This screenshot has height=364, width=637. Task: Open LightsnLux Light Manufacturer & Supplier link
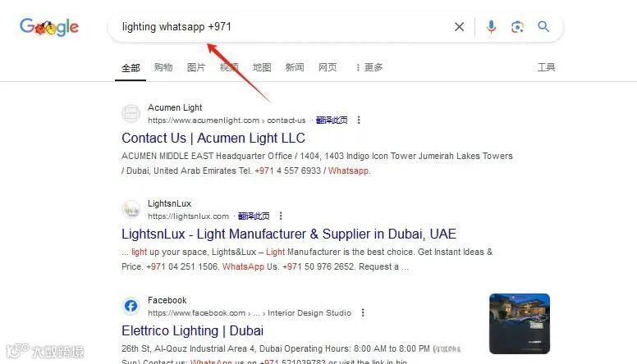(289, 234)
